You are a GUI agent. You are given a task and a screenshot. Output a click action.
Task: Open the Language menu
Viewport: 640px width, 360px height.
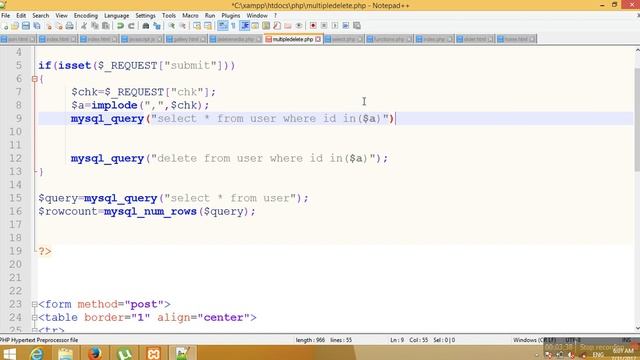[x=116, y=16]
